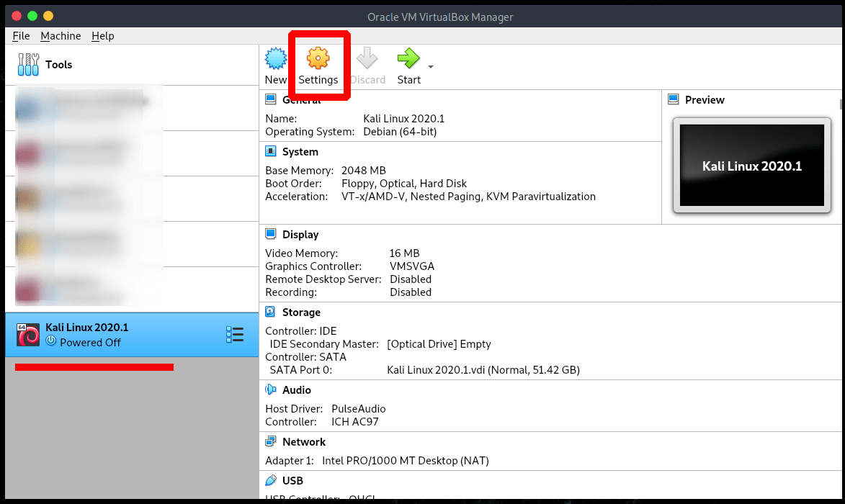
Task: Click the yellow window button in title bar
Action: 48,16
